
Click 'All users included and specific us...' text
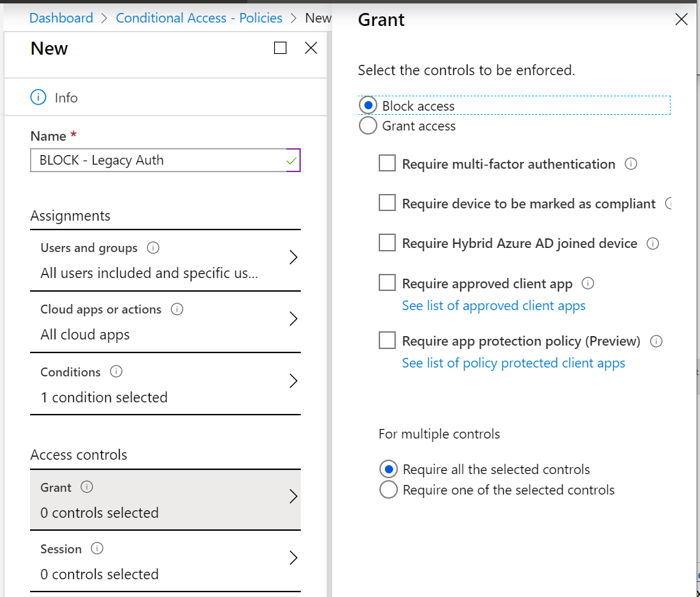pyautogui.click(x=149, y=273)
